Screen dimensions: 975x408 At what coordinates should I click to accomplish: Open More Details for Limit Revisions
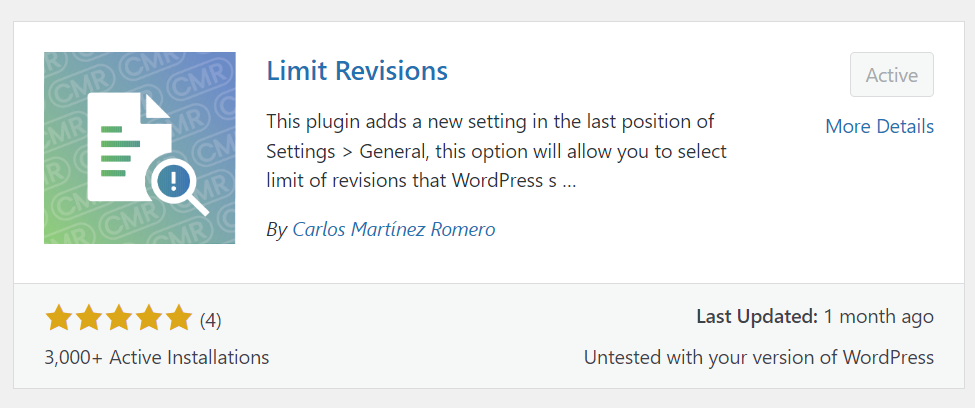pos(879,126)
